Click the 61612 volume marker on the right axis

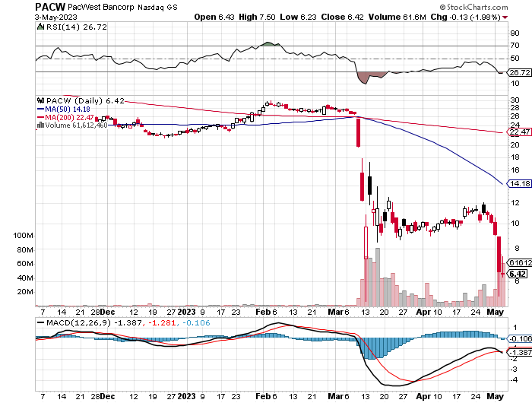click(519, 262)
